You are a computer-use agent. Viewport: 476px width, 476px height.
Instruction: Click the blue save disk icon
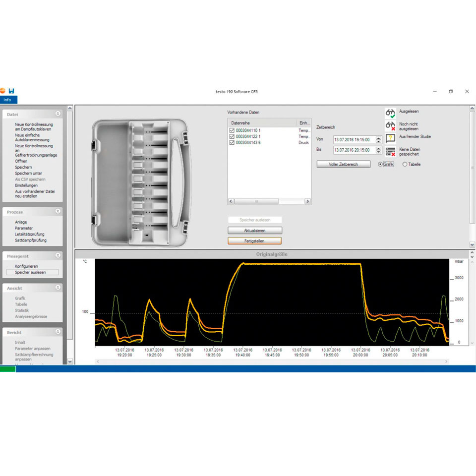11,91
